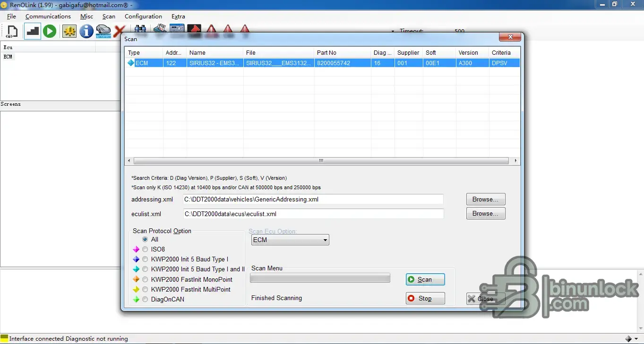Click the third red warning triangle icon
This screenshot has height=344, width=644.
(245, 29)
